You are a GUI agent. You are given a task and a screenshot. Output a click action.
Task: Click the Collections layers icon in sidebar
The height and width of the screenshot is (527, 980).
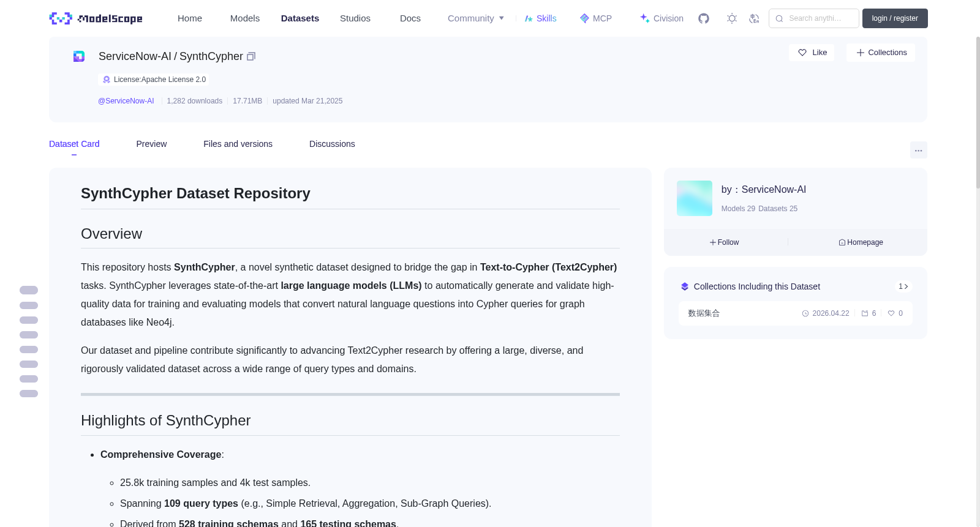coord(685,286)
